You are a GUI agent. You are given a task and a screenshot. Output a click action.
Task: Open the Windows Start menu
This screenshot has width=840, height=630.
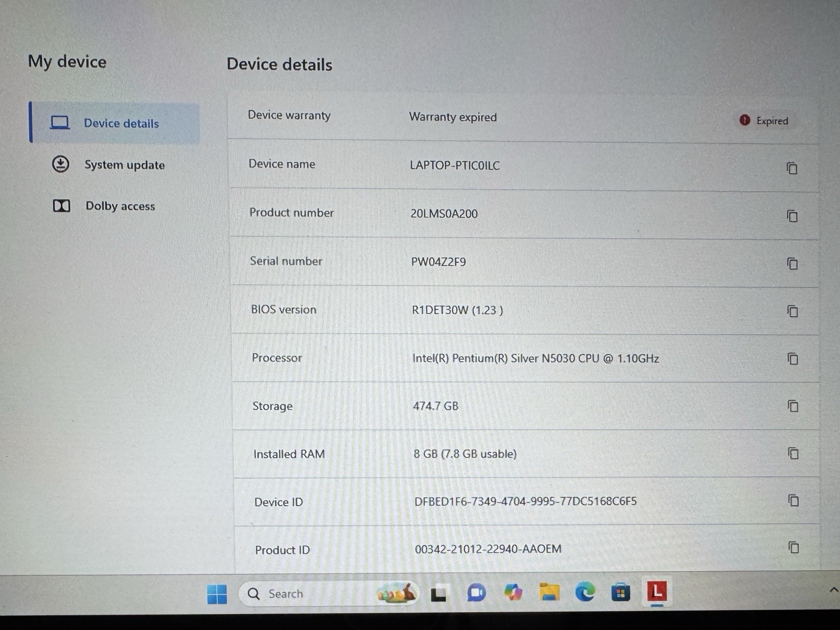point(217,594)
